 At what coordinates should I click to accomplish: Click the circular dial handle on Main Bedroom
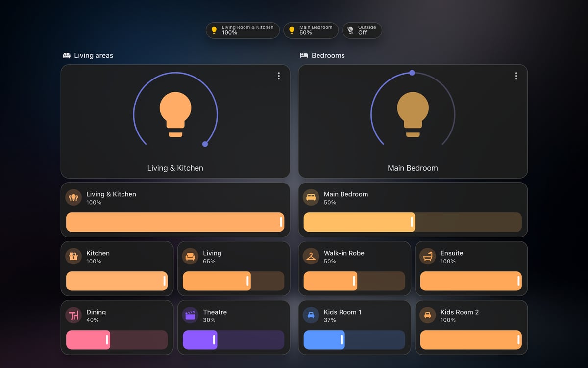412,73
